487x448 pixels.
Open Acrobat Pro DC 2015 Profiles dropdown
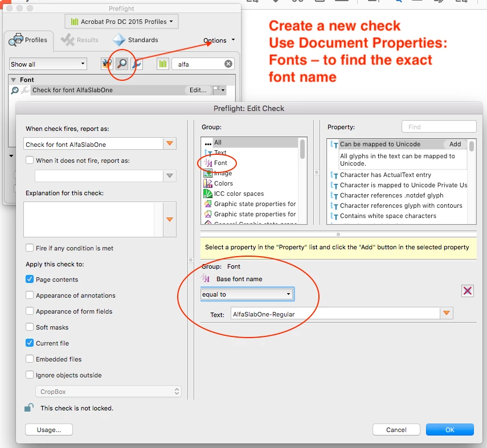point(121,22)
